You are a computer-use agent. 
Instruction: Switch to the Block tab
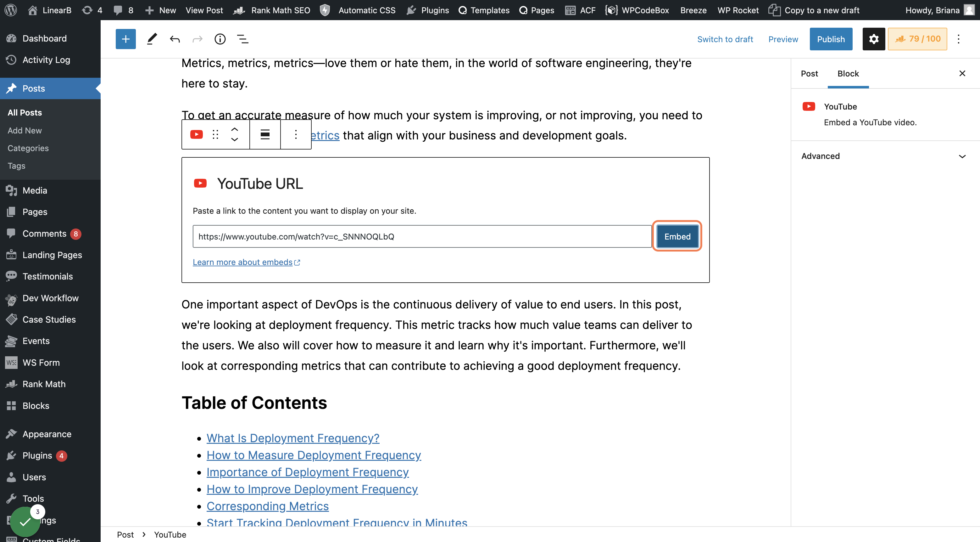848,73
